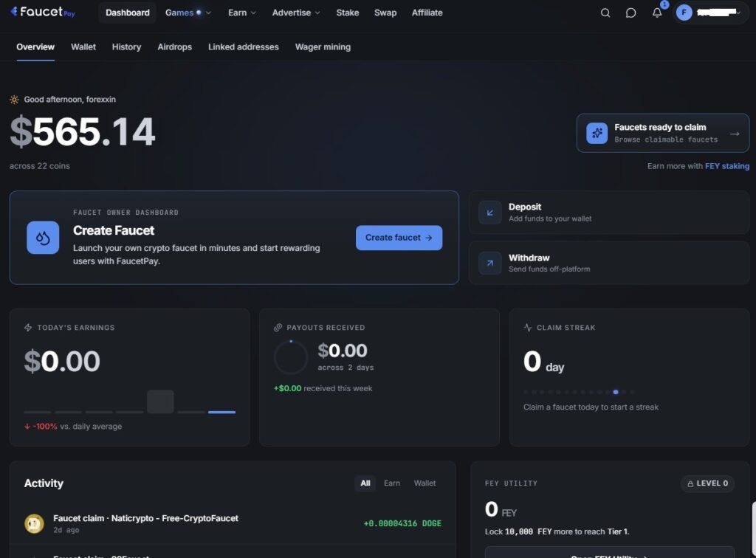This screenshot has height=558, width=756.
Task: Click the 'Lock 10,000 FEY more' text
Action: point(557,531)
